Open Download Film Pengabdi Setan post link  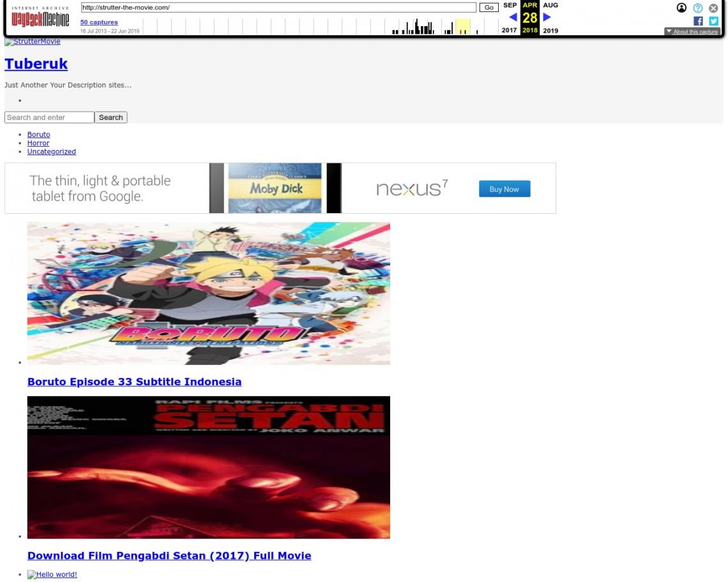pos(169,556)
